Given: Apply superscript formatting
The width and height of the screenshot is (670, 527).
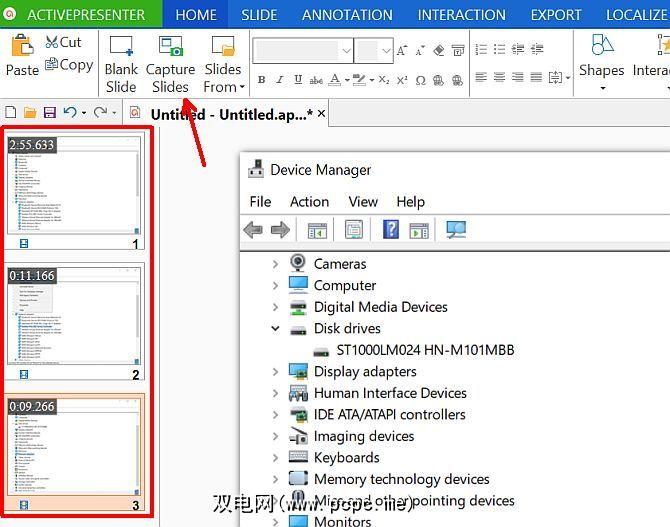Looking at the screenshot, I should pyautogui.click(x=402, y=80).
